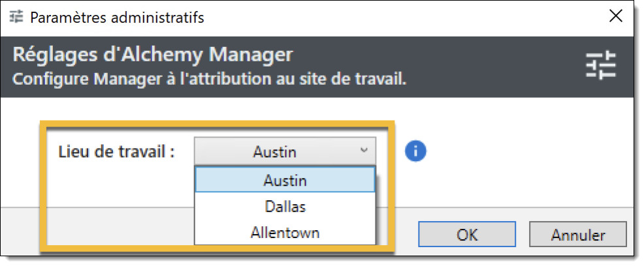Click empty title bar space before close button
The height and width of the screenshot is (266, 644).
[x=425, y=18]
